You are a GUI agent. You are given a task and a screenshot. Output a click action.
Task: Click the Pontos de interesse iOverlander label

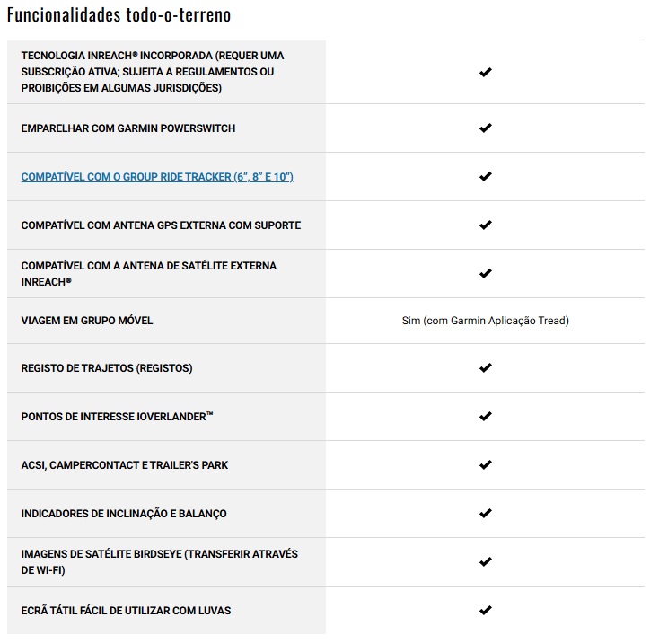coord(118,417)
